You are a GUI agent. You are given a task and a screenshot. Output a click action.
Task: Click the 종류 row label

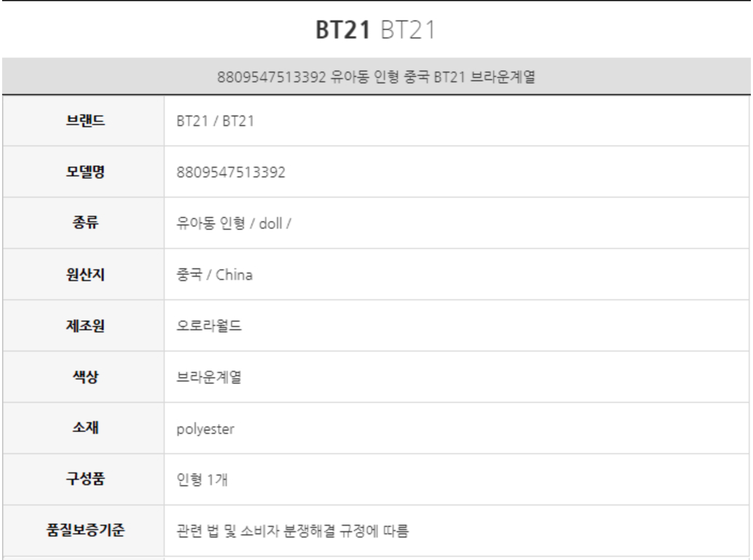pos(85,223)
